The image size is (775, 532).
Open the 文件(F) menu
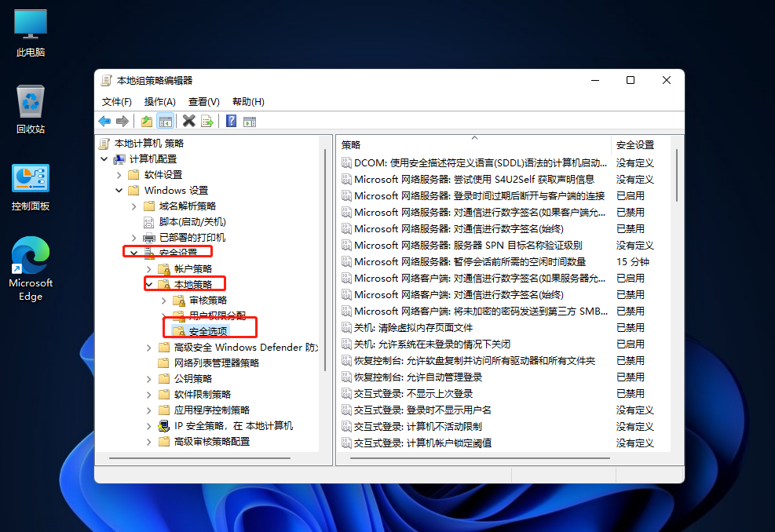coord(117,102)
